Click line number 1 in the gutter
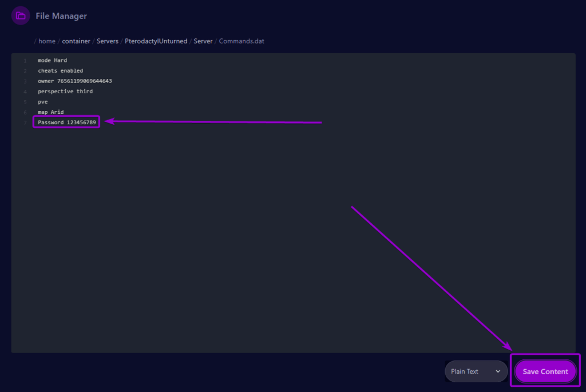The height and width of the screenshot is (392, 586). click(x=25, y=61)
